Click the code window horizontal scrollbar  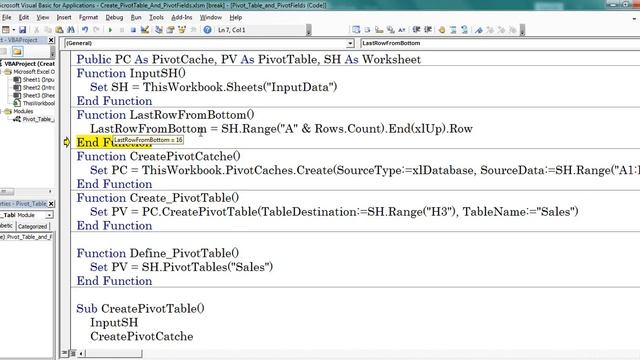113,353
